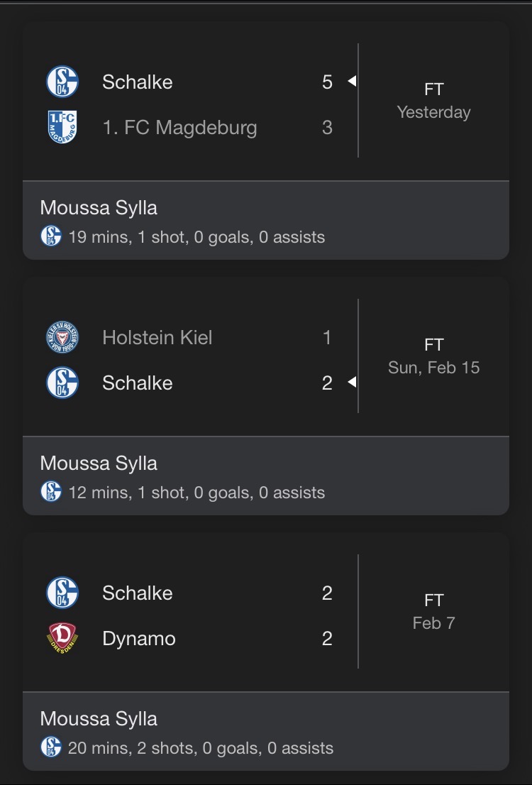This screenshot has width=532, height=785.
Task: Select the FT Yesterday match status
Action: coord(433,101)
